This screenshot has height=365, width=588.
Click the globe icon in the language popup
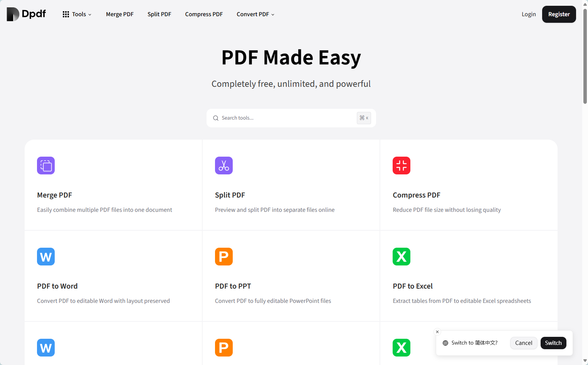click(445, 343)
